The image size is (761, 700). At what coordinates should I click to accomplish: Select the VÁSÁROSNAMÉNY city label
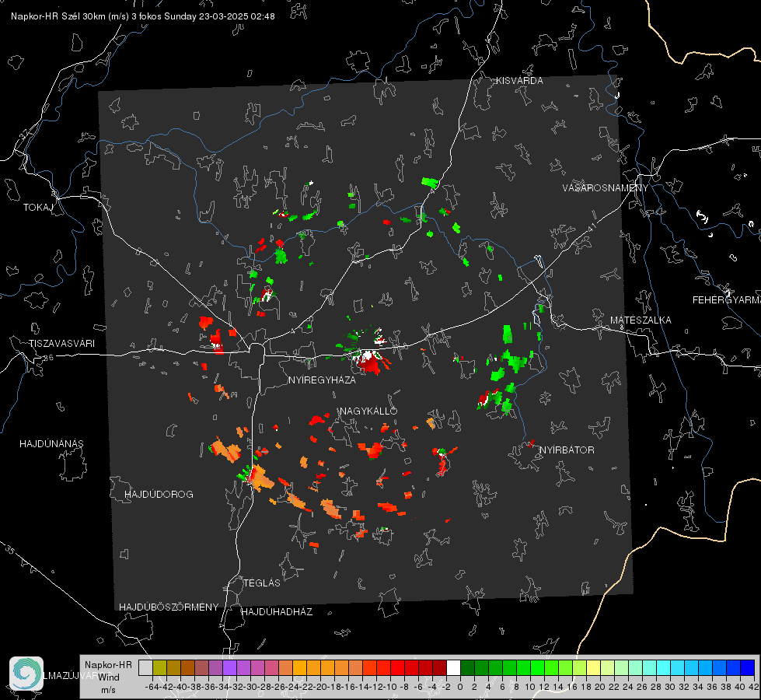point(606,188)
